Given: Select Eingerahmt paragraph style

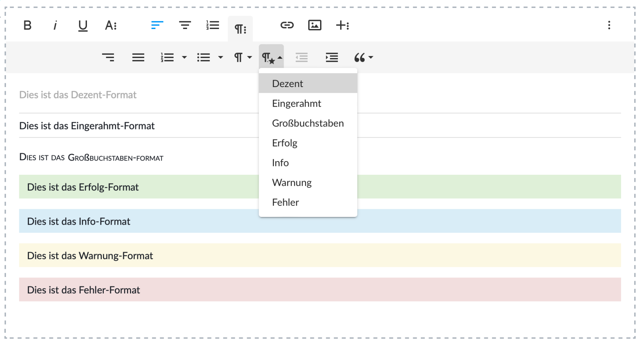Looking at the screenshot, I should pyautogui.click(x=308, y=103).
